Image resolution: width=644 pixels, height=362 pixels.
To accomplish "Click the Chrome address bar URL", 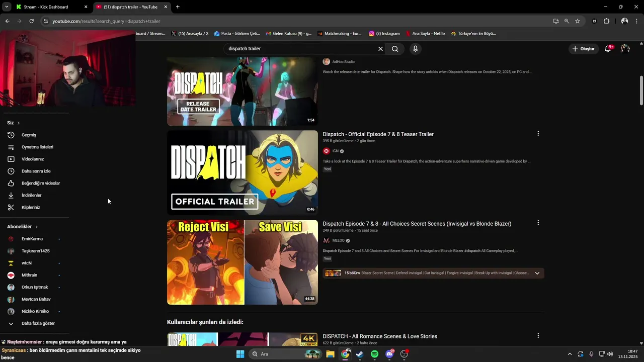I will (x=106, y=21).
